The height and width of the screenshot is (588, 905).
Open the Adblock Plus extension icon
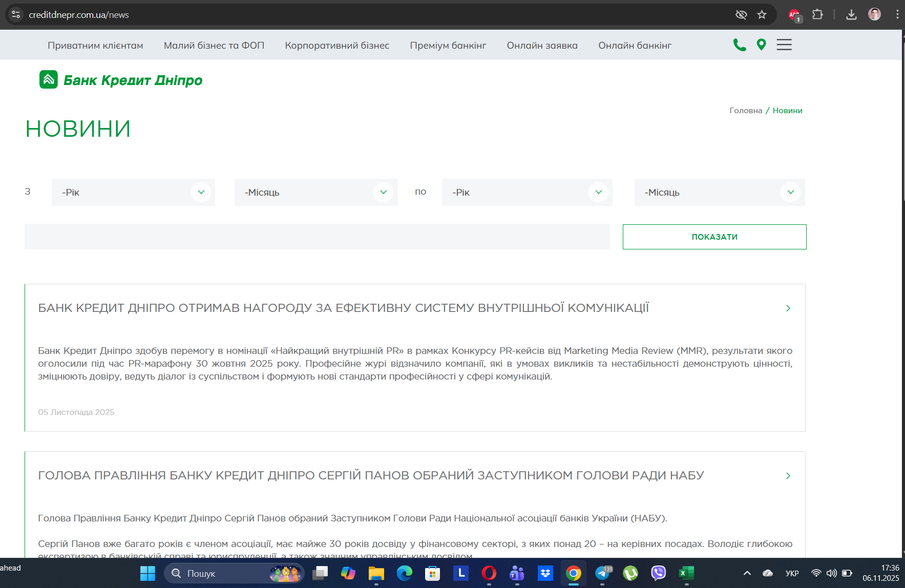coord(794,15)
